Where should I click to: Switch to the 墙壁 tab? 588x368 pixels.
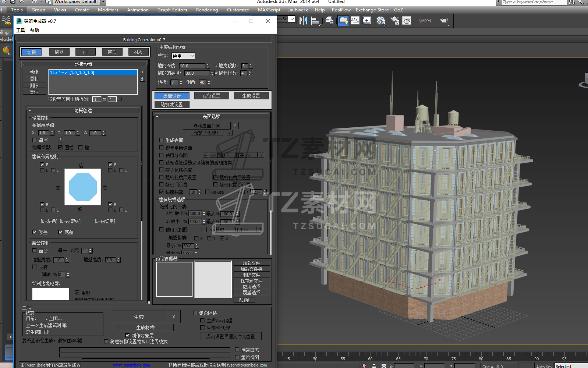point(59,52)
